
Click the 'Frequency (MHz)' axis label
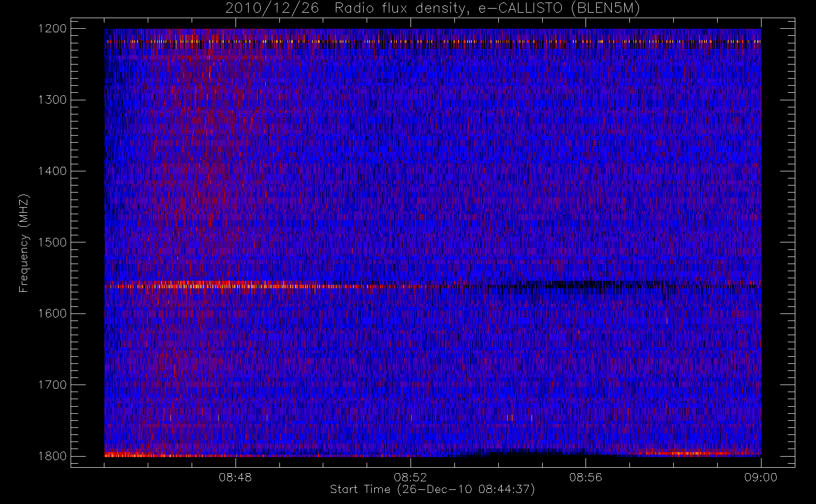coord(24,243)
